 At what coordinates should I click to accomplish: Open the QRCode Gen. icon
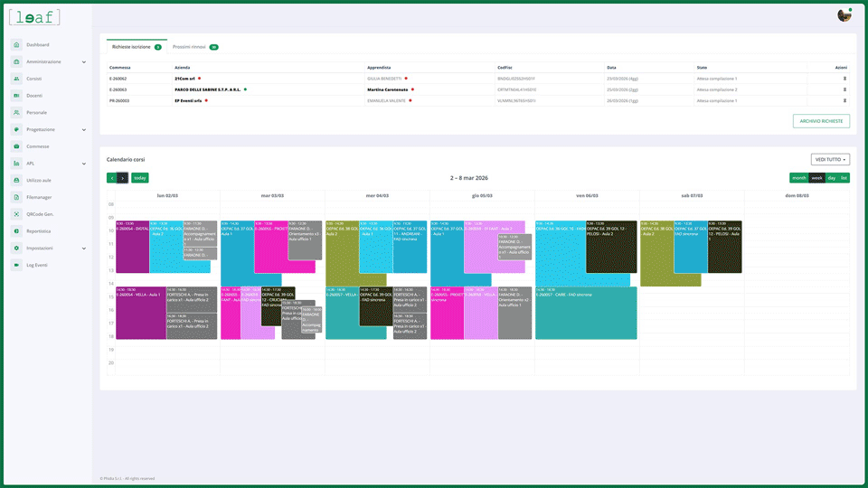16,214
